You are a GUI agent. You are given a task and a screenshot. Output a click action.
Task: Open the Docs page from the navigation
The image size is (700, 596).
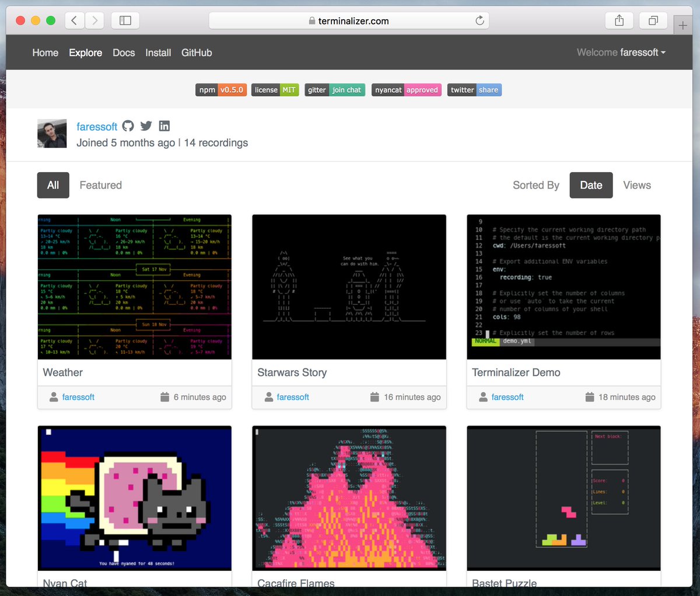[124, 53]
